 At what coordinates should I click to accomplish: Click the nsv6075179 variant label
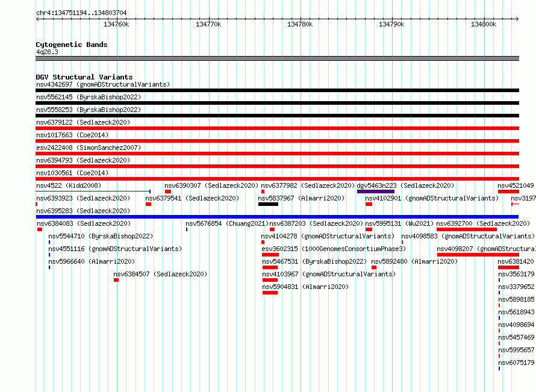click(516, 362)
